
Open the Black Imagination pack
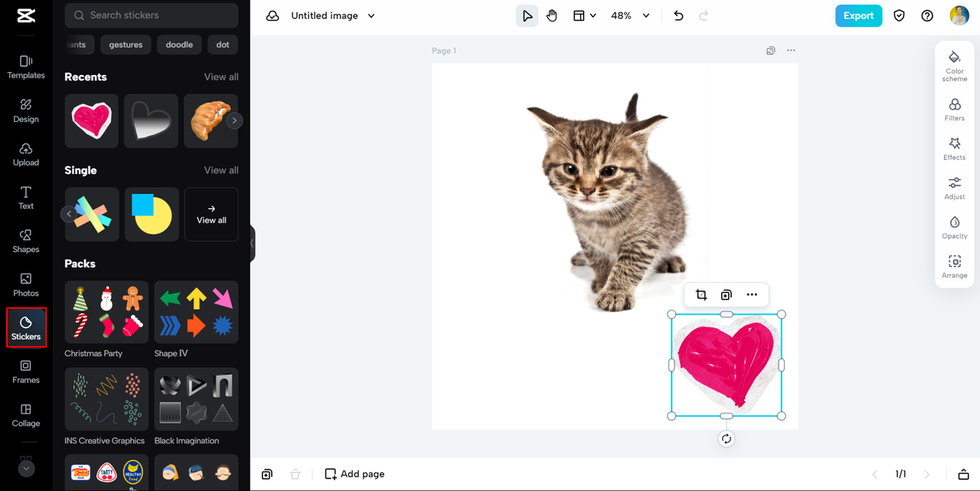[196, 399]
